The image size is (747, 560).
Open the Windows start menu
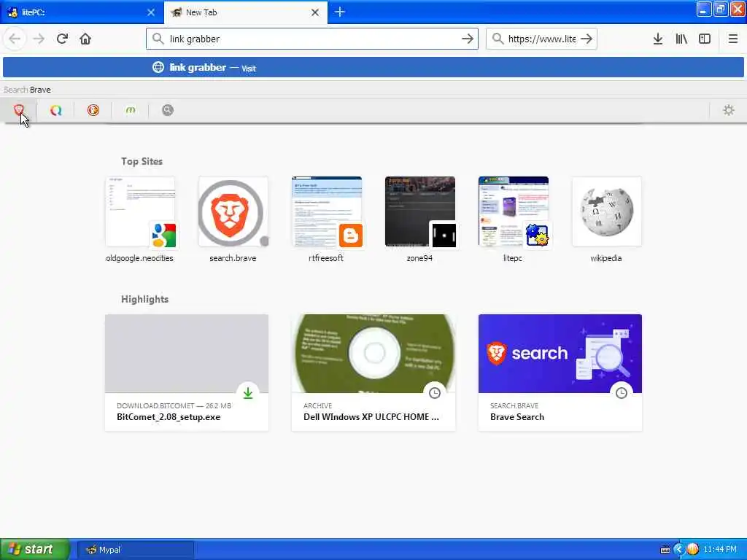point(35,550)
